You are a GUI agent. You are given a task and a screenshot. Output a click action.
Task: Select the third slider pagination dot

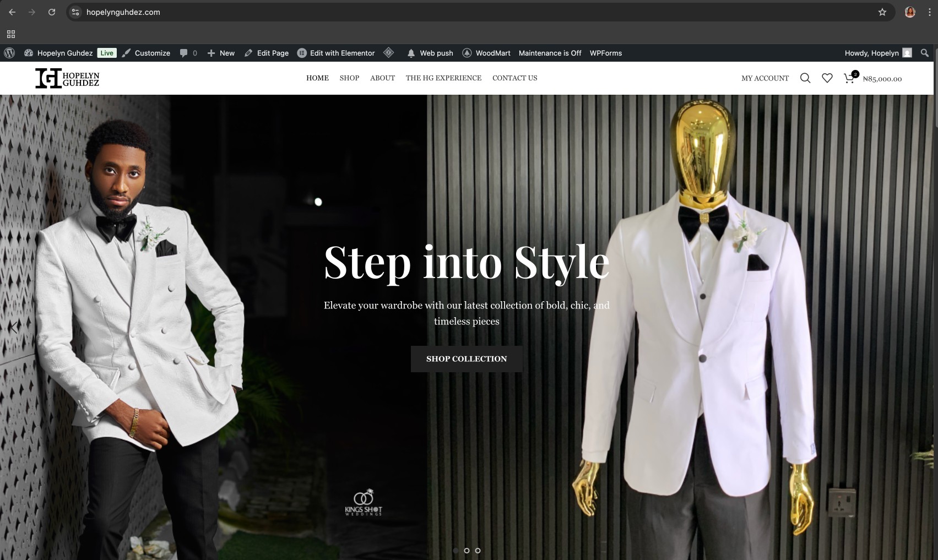478,551
